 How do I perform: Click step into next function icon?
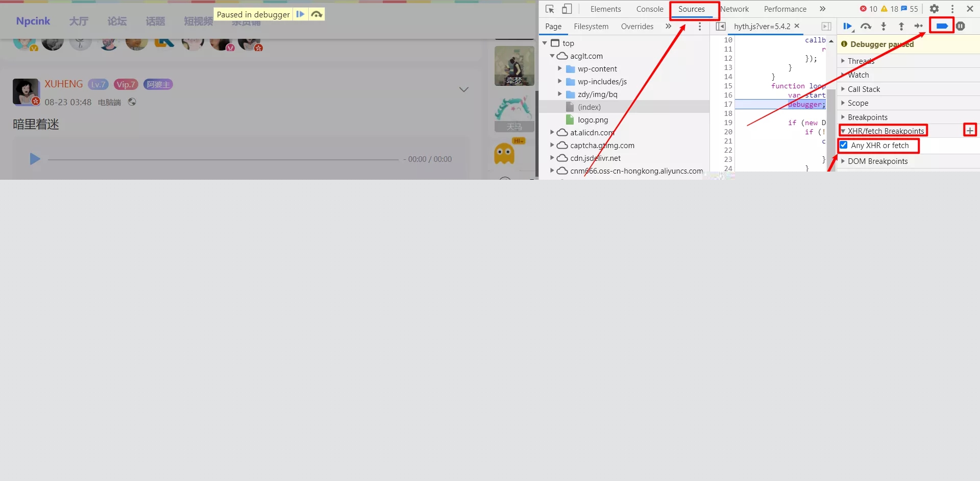(x=884, y=27)
